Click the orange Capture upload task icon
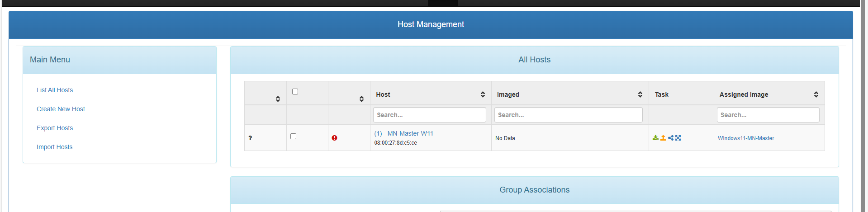Image resolution: width=868 pixels, height=212 pixels. [x=663, y=138]
